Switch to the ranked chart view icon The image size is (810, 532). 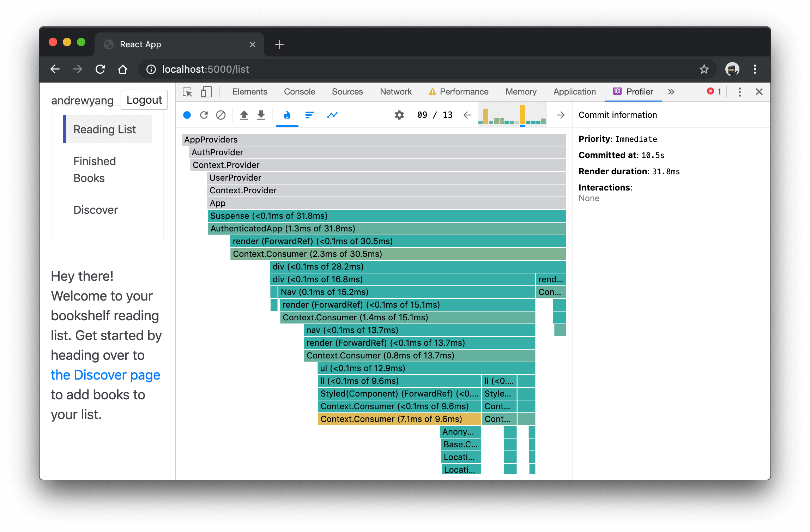point(309,115)
